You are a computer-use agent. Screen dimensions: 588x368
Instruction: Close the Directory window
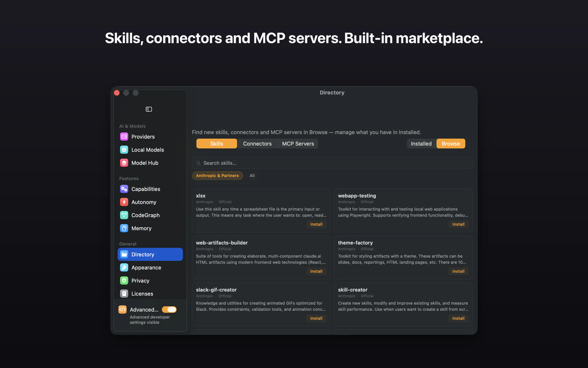[117, 93]
